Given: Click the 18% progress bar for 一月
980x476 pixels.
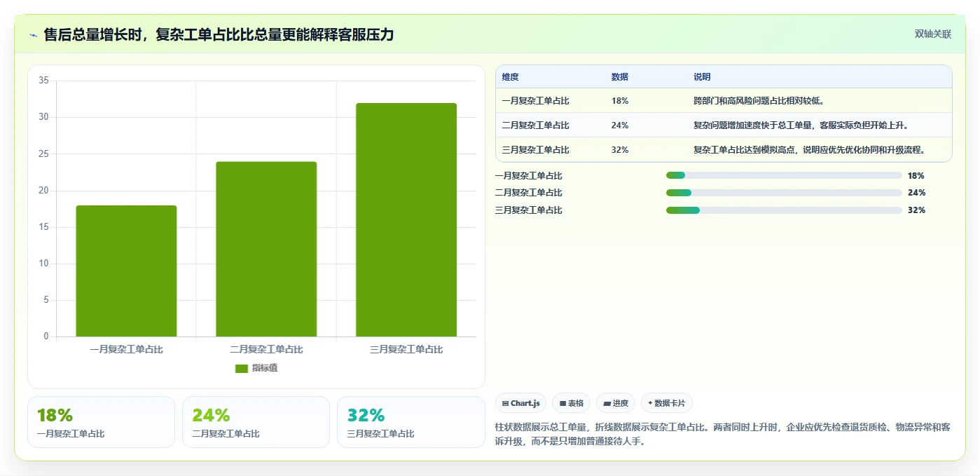Looking at the screenshot, I should click(784, 175).
